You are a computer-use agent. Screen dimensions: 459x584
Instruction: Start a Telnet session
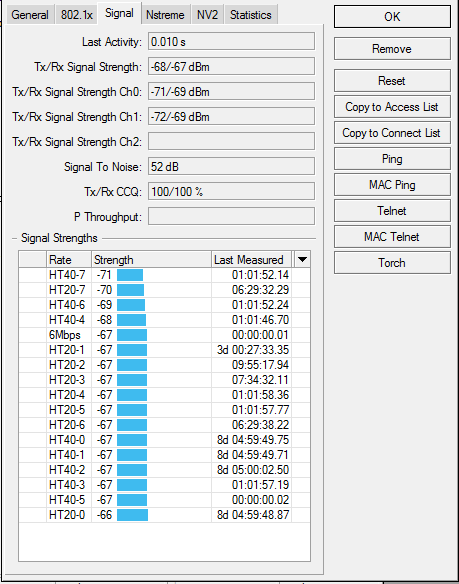click(x=392, y=211)
